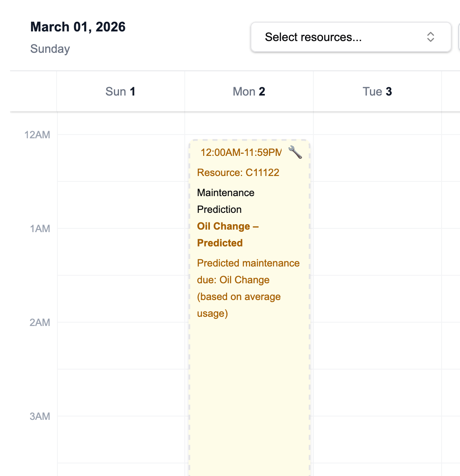Image resolution: width=460 pixels, height=476 pixels.
Task: Select the 12:00AM-11:59PM time range text
Action: (x=241, y=152)
